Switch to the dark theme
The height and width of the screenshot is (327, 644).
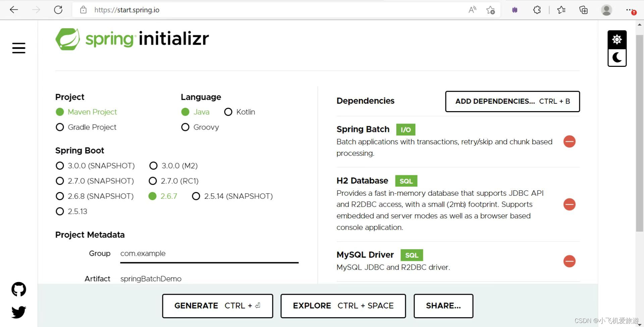click(617, 58)
